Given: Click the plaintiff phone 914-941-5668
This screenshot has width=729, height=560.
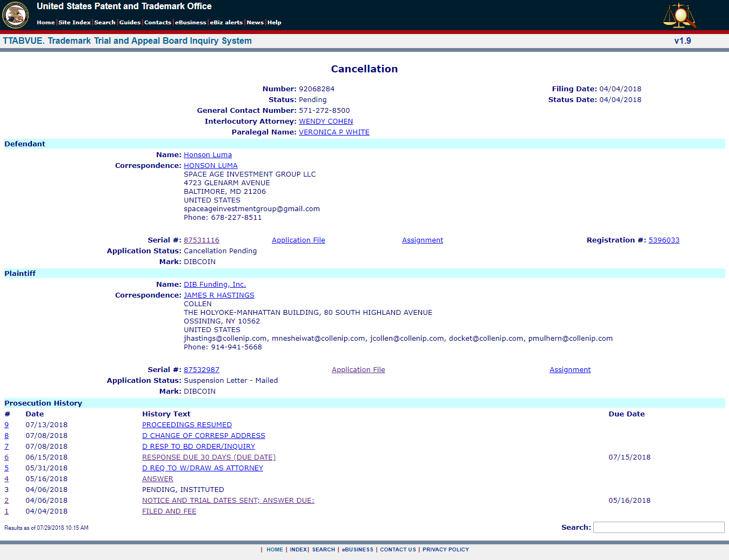Looking at the screenshot, I should coord(236,347).
